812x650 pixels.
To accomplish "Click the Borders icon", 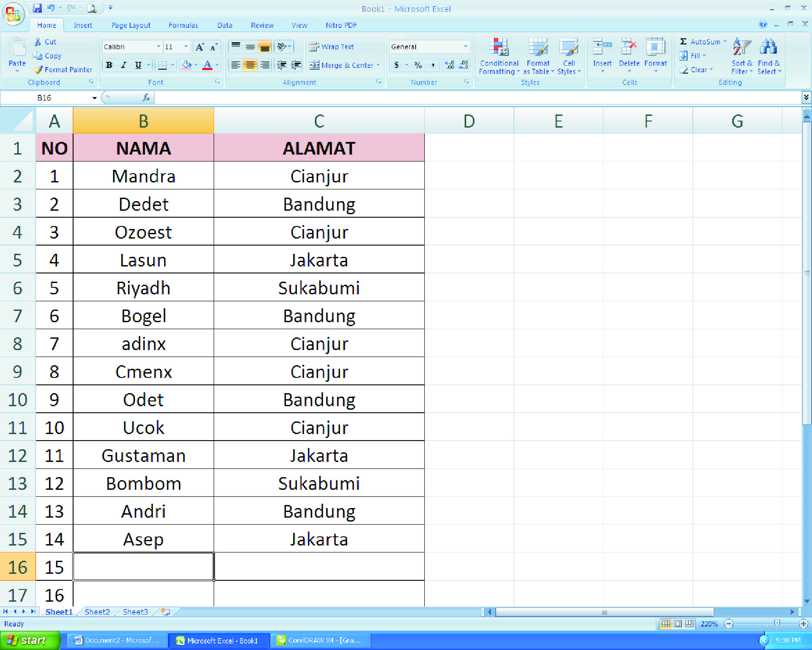I will (162, 65).
